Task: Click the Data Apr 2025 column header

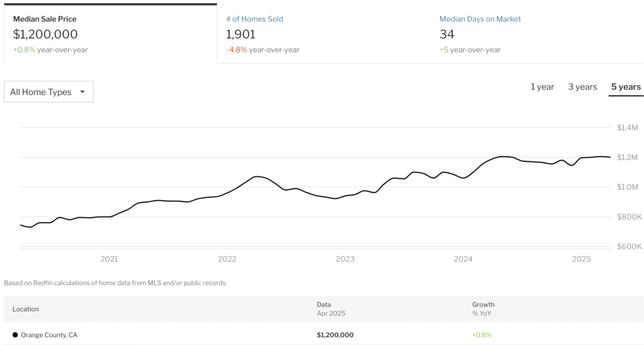Action: [331, 308]
